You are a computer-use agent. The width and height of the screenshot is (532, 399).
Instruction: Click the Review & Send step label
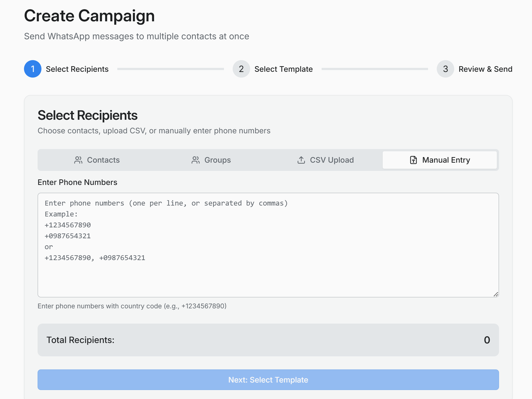tap(485, 69)
